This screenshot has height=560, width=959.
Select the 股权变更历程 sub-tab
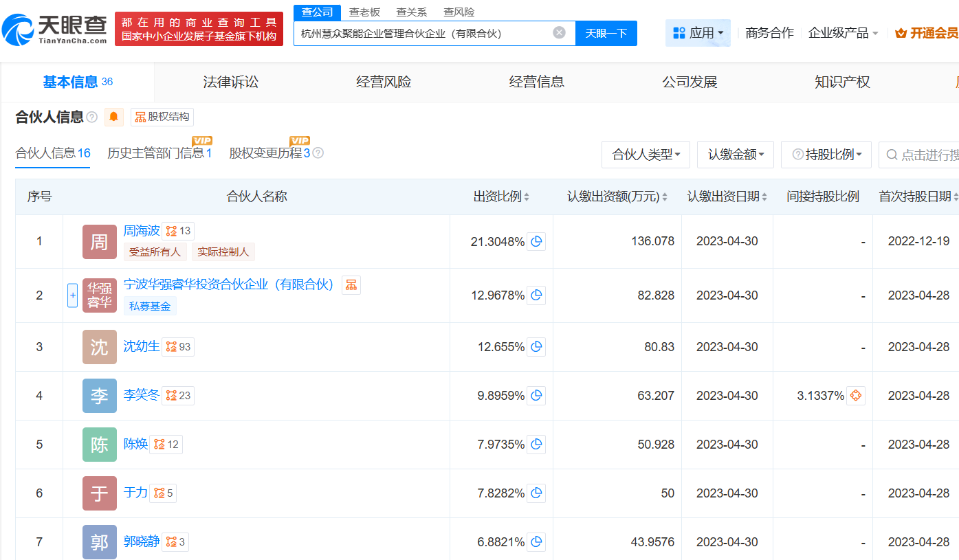269,153
